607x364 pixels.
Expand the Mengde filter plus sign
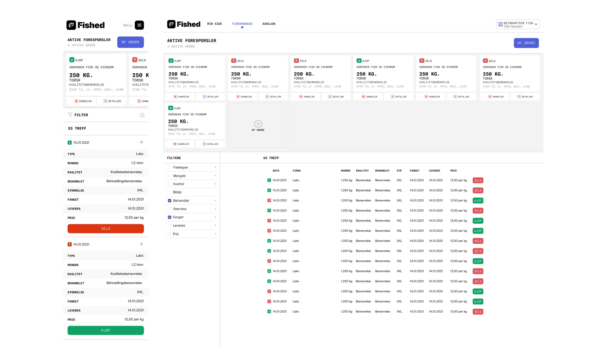(215, 176)
